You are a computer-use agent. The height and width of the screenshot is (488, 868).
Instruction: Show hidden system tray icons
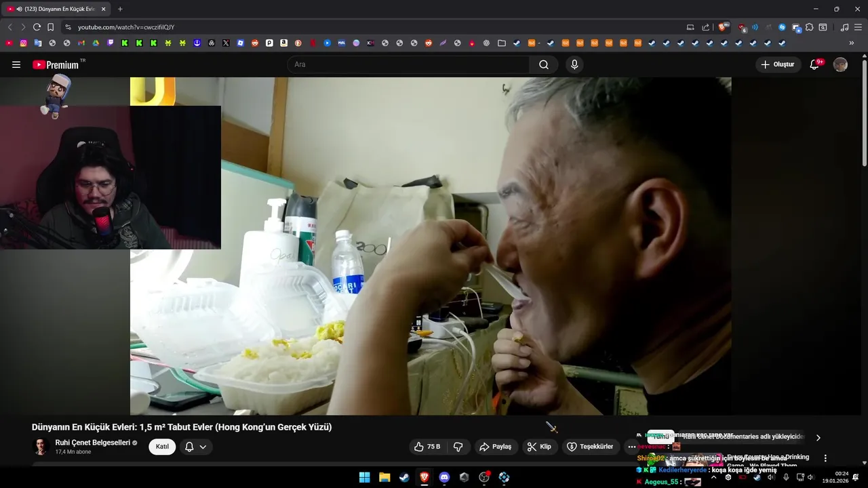point(713,477)
